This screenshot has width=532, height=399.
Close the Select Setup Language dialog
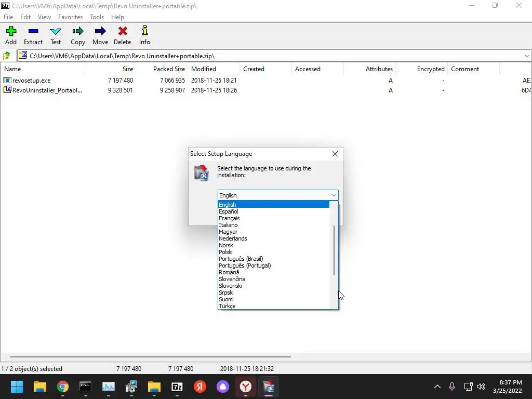coord(335,154)
